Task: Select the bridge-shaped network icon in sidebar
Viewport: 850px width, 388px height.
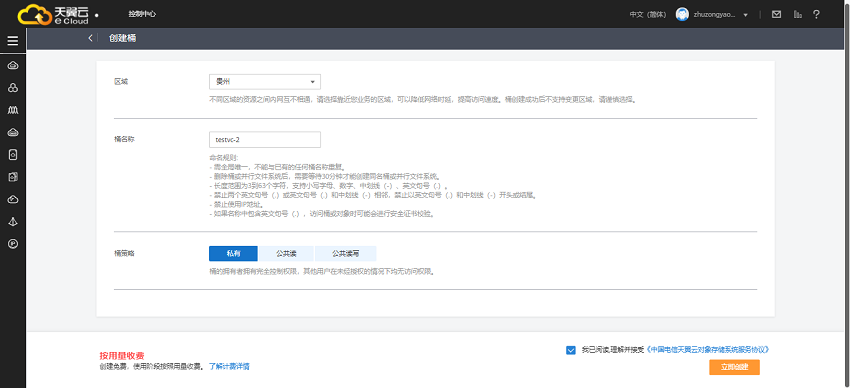Action: [13, 110]
